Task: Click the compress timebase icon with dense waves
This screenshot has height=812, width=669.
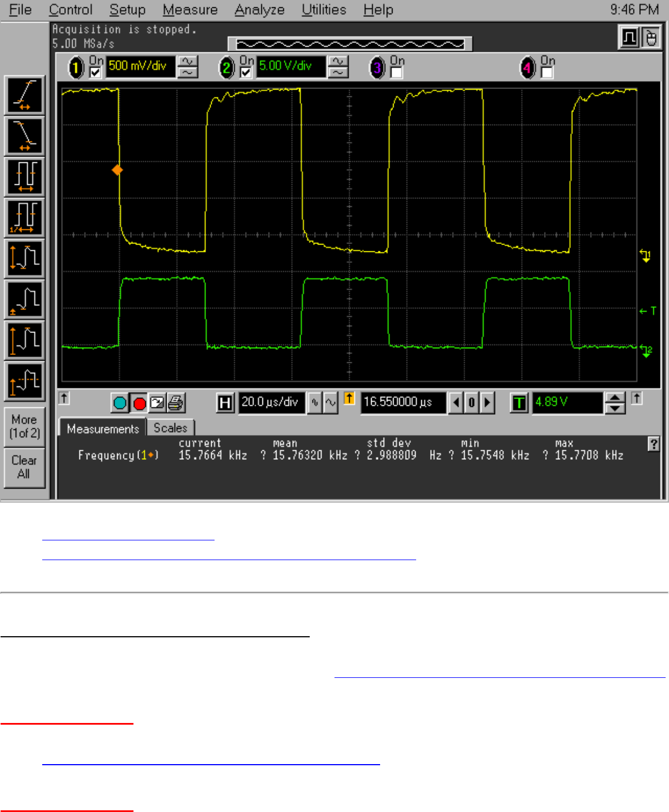Action: 315,402
